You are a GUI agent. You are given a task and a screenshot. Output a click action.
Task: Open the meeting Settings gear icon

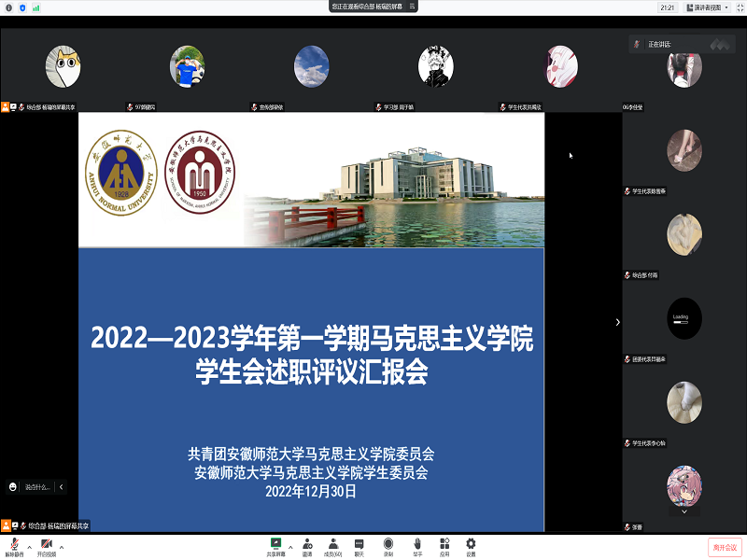pyautogui.click(x=471, y=544)
